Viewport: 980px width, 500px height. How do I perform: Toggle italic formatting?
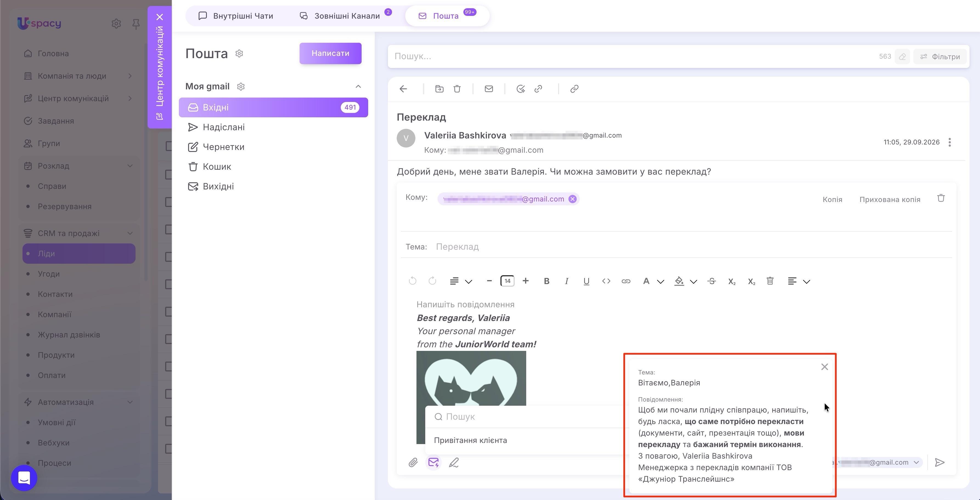tap(567, 281)
